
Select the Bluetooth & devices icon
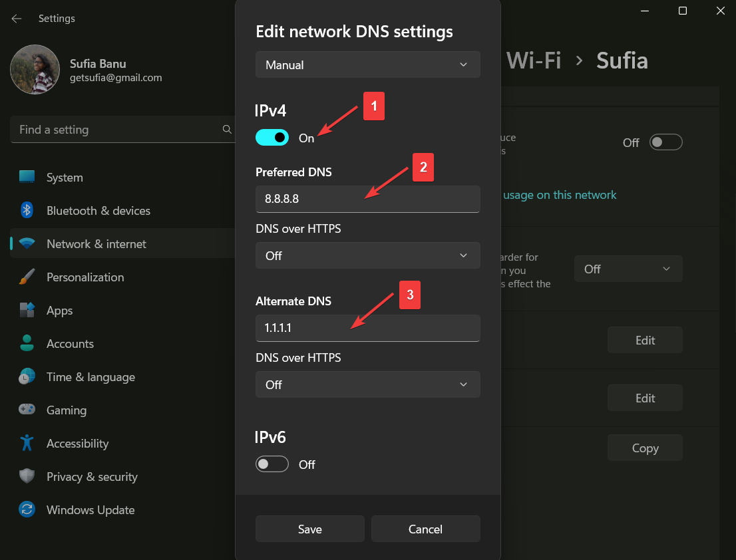[x=27, y=210]
